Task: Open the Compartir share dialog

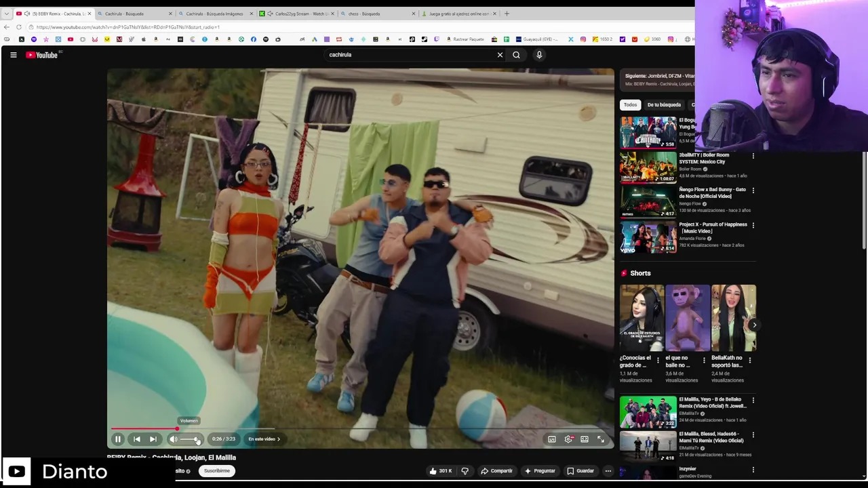Action: [496, 471]
